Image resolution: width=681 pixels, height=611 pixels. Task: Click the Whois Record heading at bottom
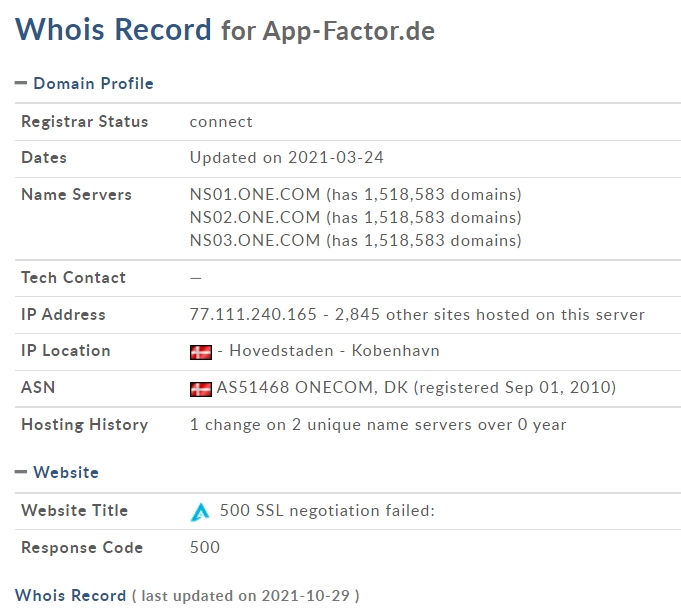coord(70,595)
